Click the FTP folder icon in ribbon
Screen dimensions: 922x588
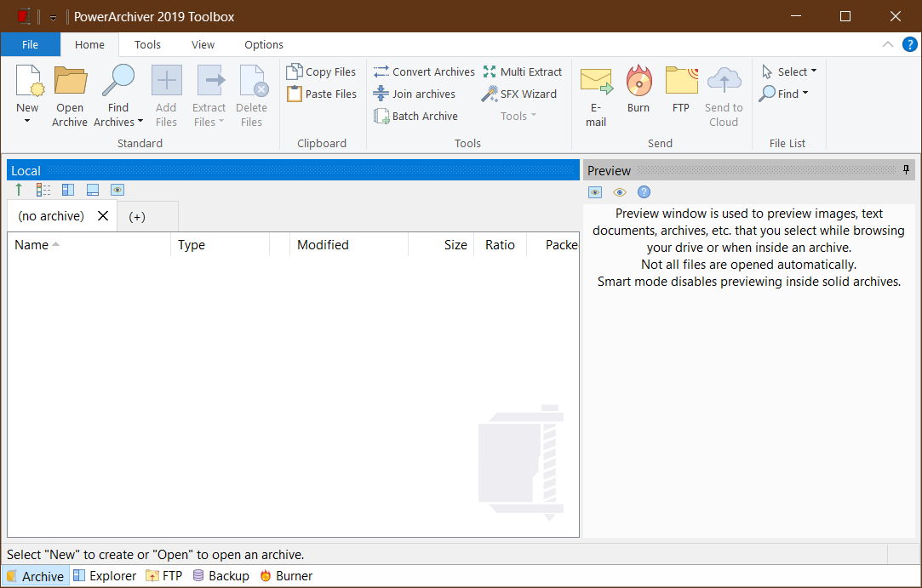[x=682, y=81]
